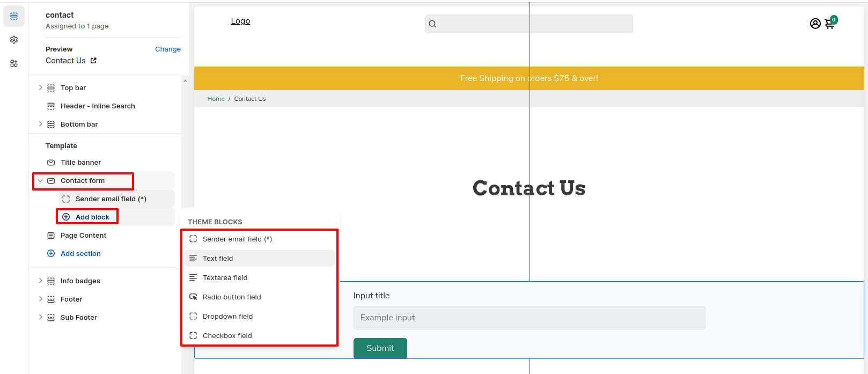The height and width of the screenshot is (374, 868).
Task: Collapse the Contact form section
Action: [40, 181]
